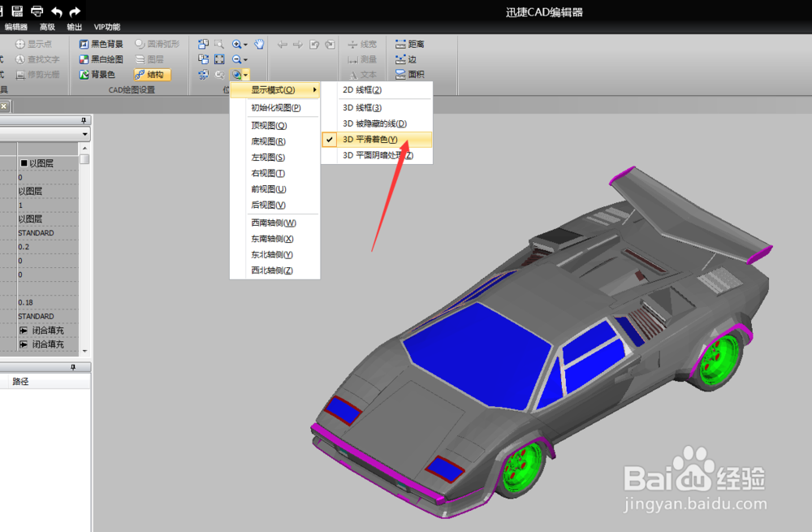812x532 pixels.
Task: Open the 高级 ribbon tab
Action: [47, 27]
